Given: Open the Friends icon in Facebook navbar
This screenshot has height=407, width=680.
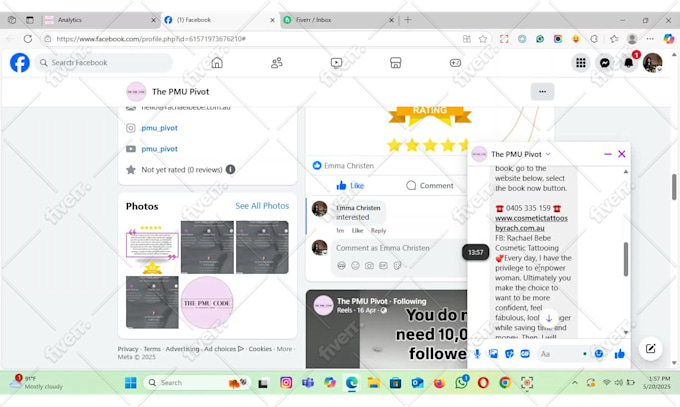Looking at the screenshot, I should 277,63.
